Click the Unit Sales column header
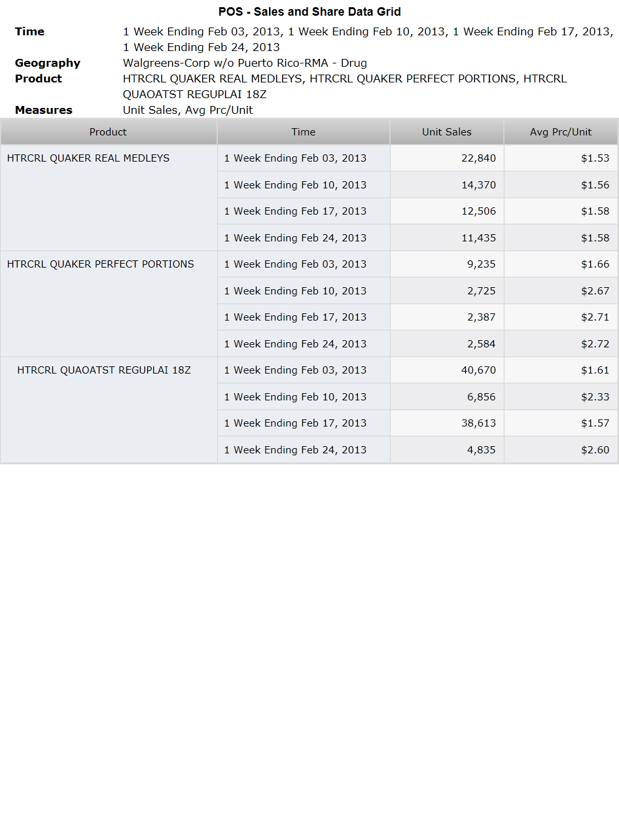This screenshot has height=840, width=619. [x=447, y=132]
